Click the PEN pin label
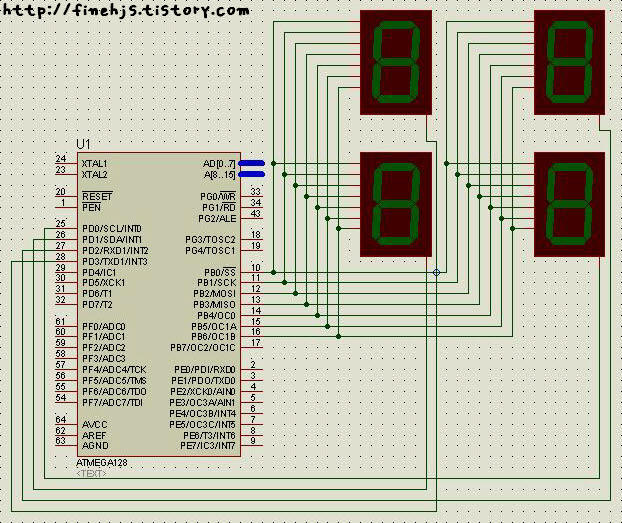This screenshot has height=523, width=622. tap(91, 208)
